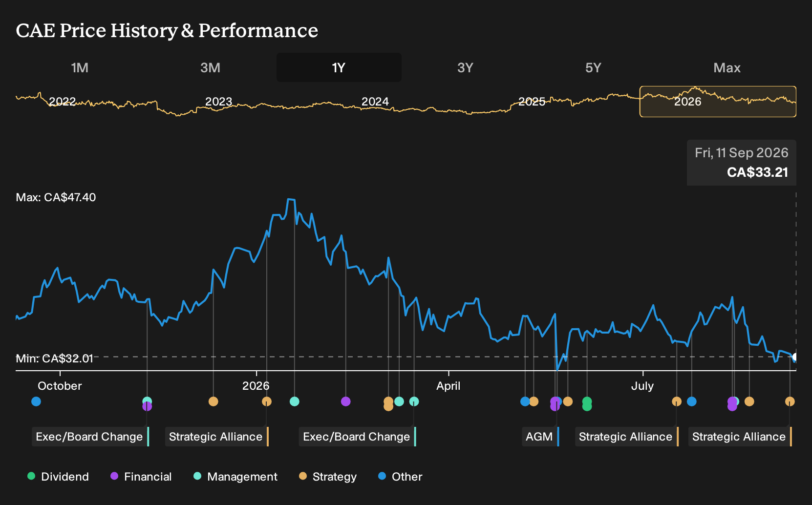Image resolution: width=812 pixels, height=505 pixels.
Task: Click the Min: CA$32.01 label
Action: click(x=54, y=358)
